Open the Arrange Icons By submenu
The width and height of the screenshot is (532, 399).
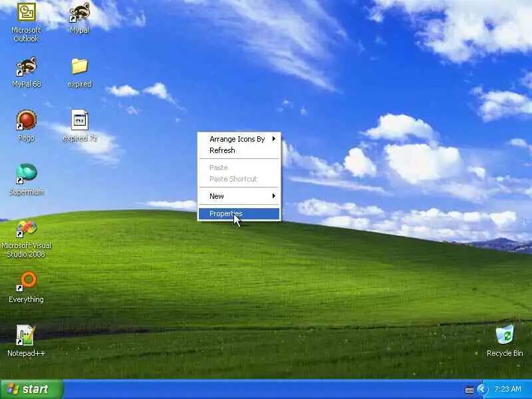[239, 139]
